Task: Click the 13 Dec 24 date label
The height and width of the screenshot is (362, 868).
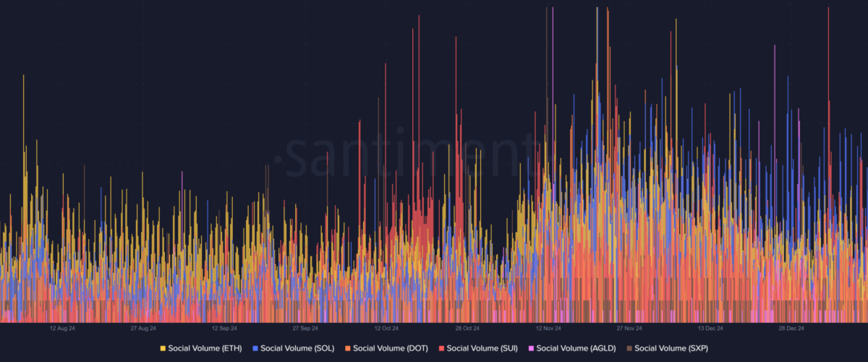Action: click(710, 328)
